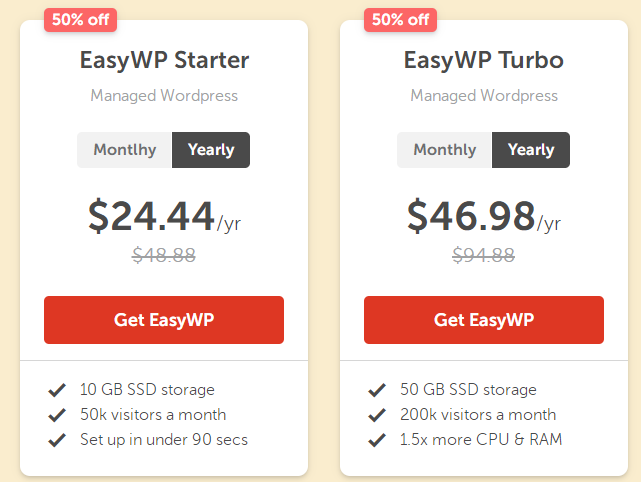Click the $46.98/yr Turbo price
The image size is (641, 482).
(484, 216)
